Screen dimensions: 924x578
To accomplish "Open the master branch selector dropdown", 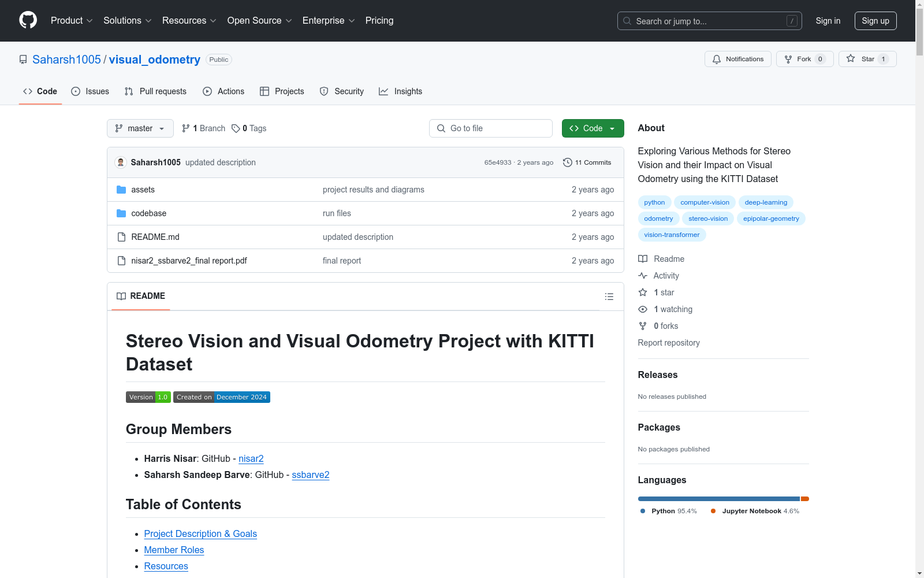I will point(140,128).
